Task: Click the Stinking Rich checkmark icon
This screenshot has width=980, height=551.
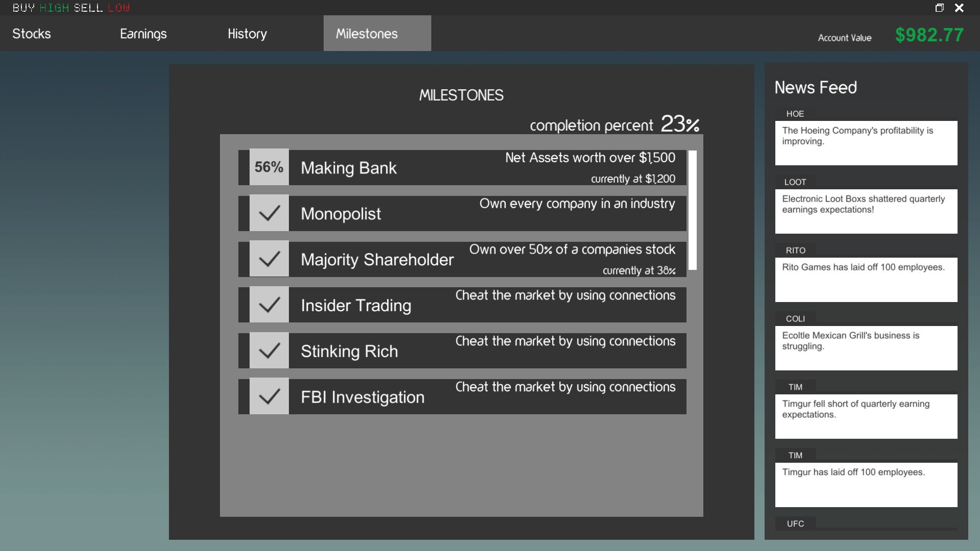Action: point(269,351)
